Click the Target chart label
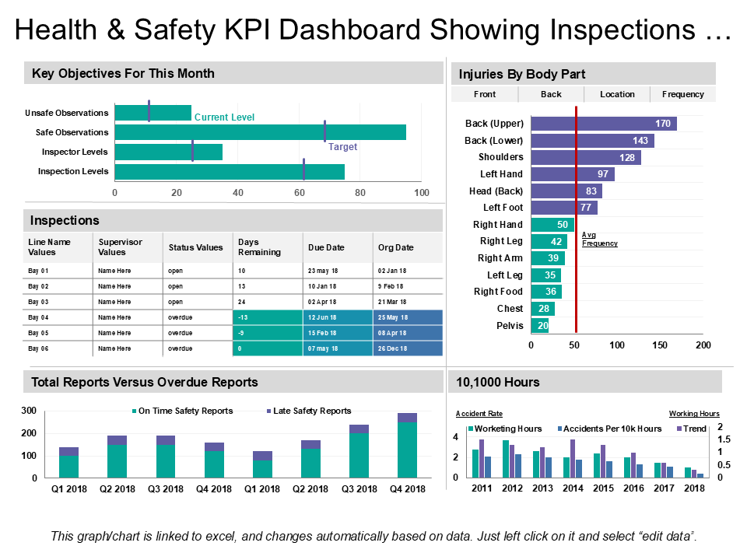747x560 pixels. pyautogui.click(x=342, y=147)
